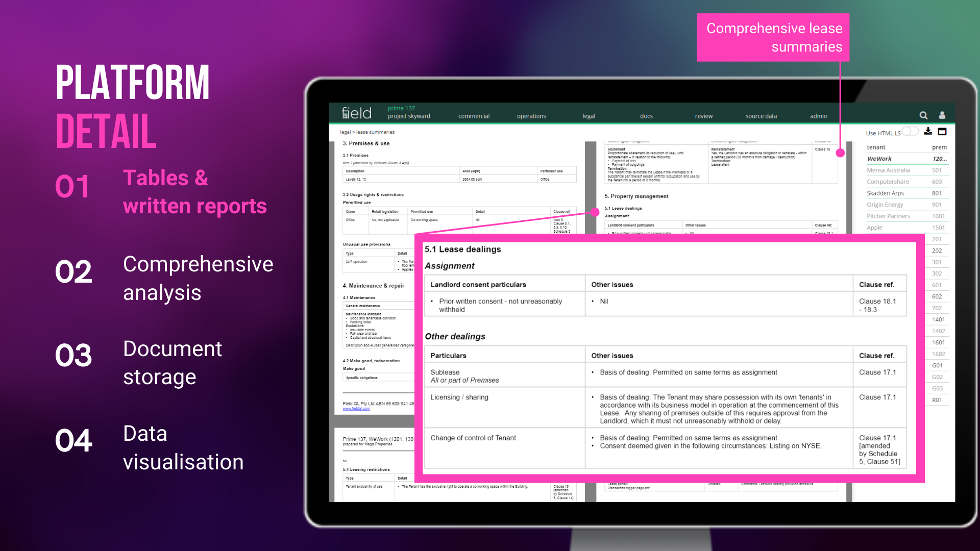Image resolution: width=980 pixels, height=551 pixels.
Task: Click the tenant column header
Action: (x=876, y=147)
